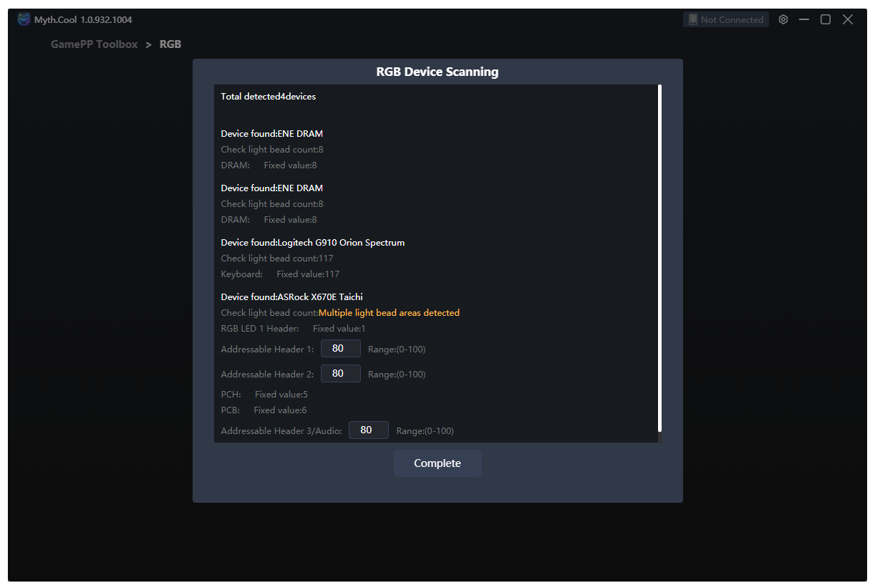Edit the Addressable Header 2 value field
The height and width of the screenshot is (588, 875).
pos(341,374)
